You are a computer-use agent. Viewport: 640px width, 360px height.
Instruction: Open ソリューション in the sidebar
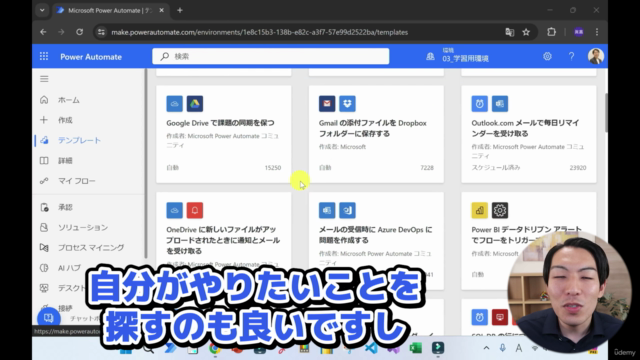pos(83,227)
